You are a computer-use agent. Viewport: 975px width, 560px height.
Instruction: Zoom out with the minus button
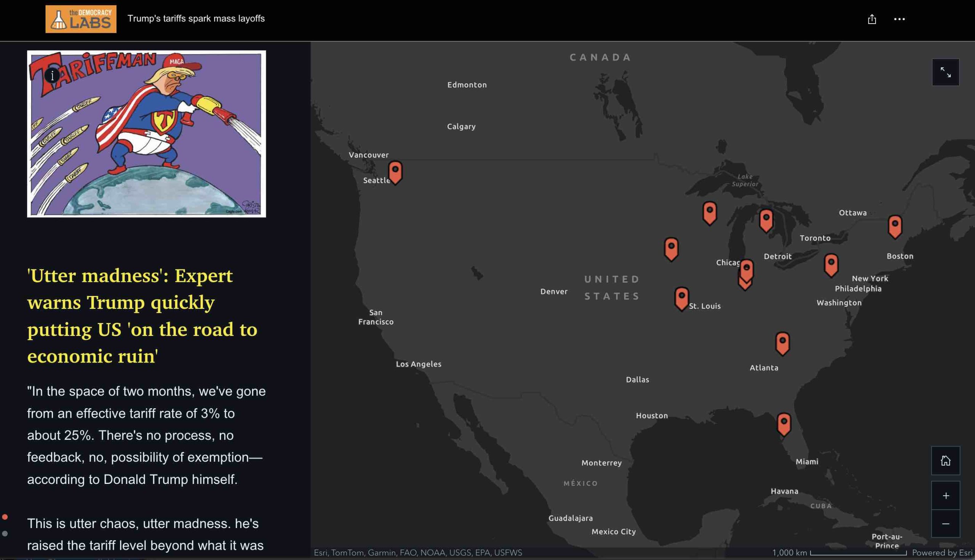click(945, 523)
